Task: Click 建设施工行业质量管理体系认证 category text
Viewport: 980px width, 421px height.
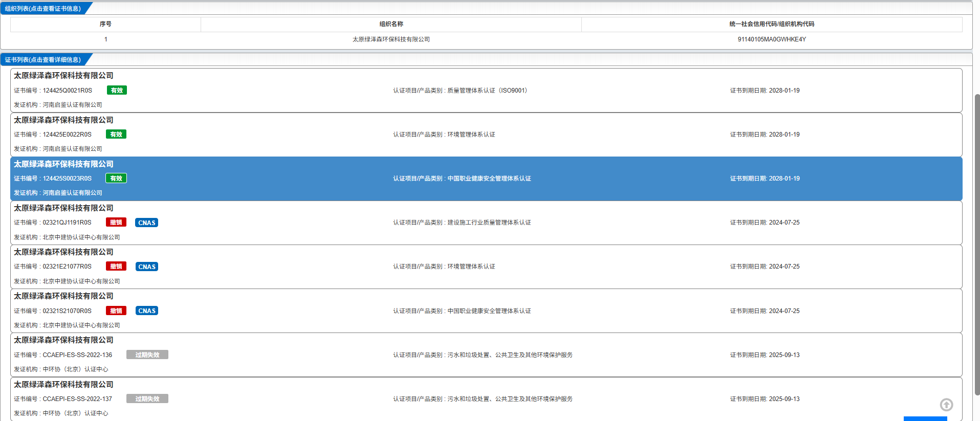Action: tap(489, 223)
